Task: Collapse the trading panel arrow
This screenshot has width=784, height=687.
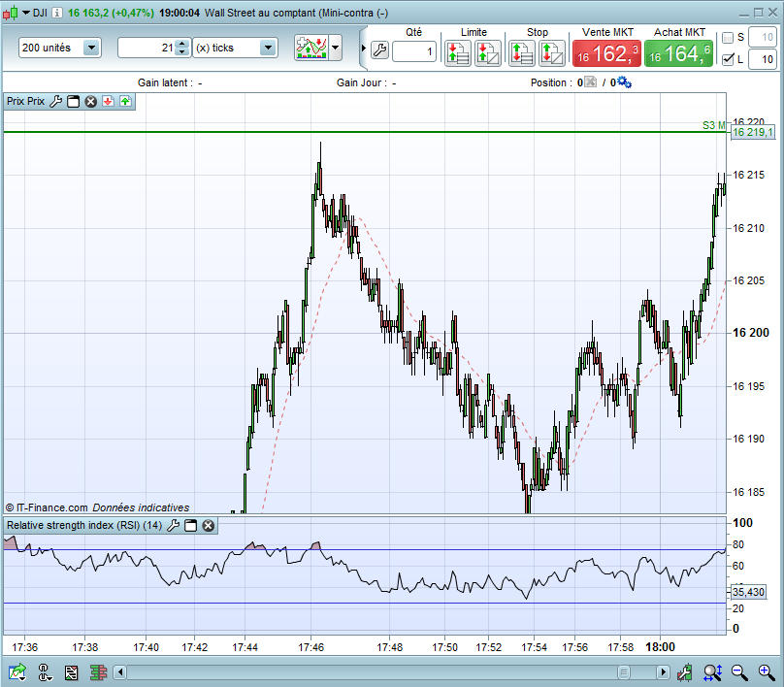Action: (x=364, y=49)
